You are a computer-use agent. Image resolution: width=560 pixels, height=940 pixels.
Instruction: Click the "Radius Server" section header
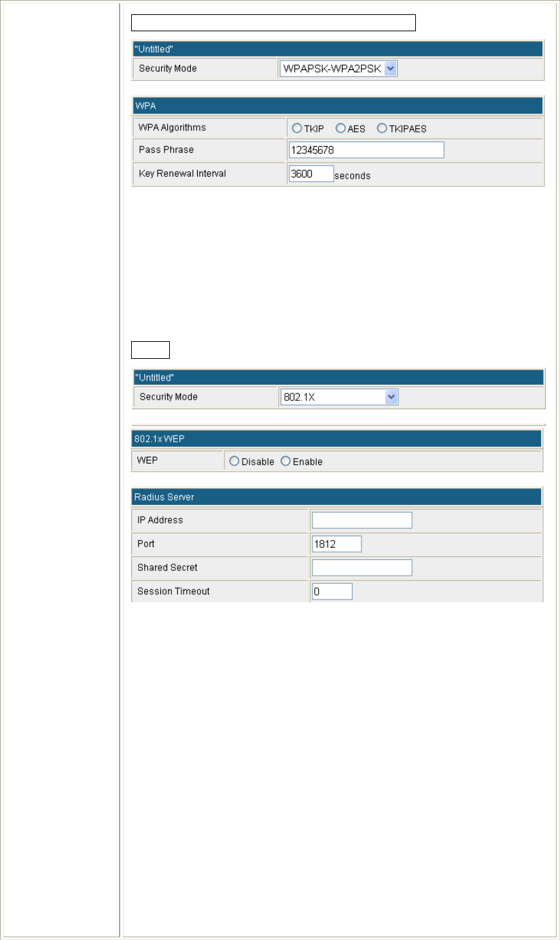[336, 497]
